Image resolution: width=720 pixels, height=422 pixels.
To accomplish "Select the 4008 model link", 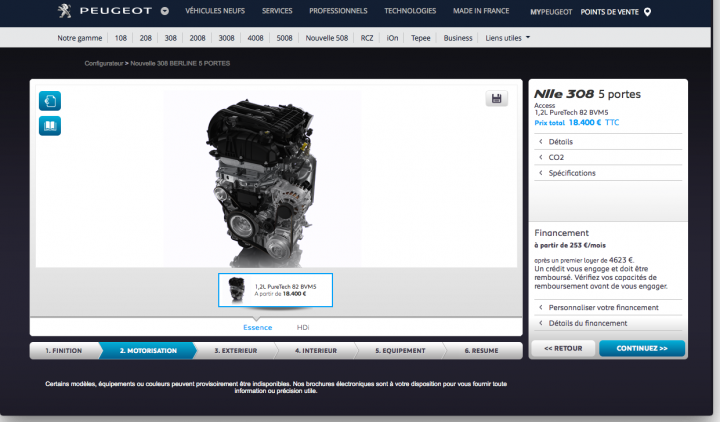I will pyautogui.click(x=255, y=38).
